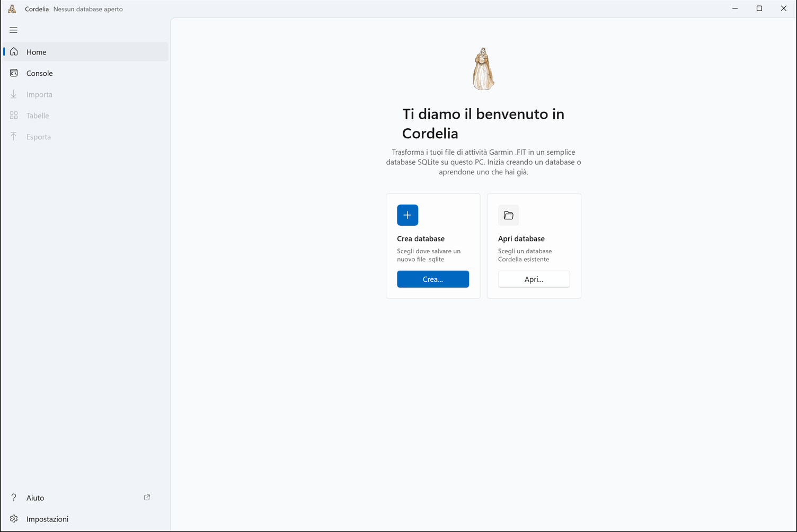Close the Cordelia window
797x532 pixels.
click(x=784, y=8)
